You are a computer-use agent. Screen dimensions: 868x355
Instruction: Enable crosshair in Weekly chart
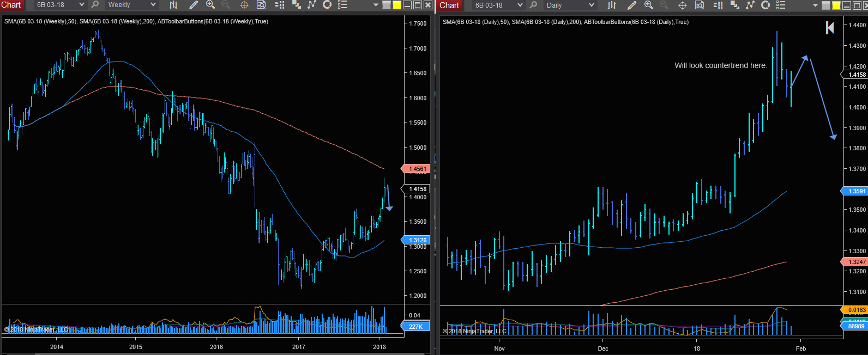pos(244,5)
